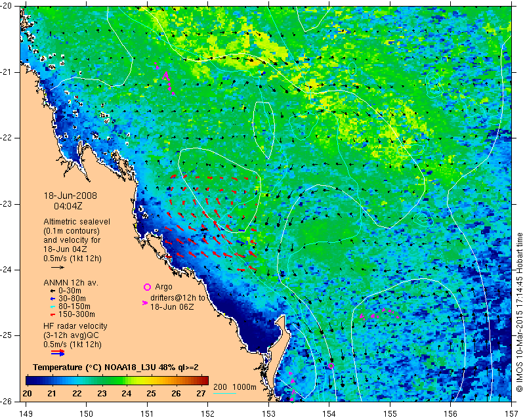Click the cyan 80-150m arrow legend marker
This screenshot has width=525, height=420.
coord(52,306)
